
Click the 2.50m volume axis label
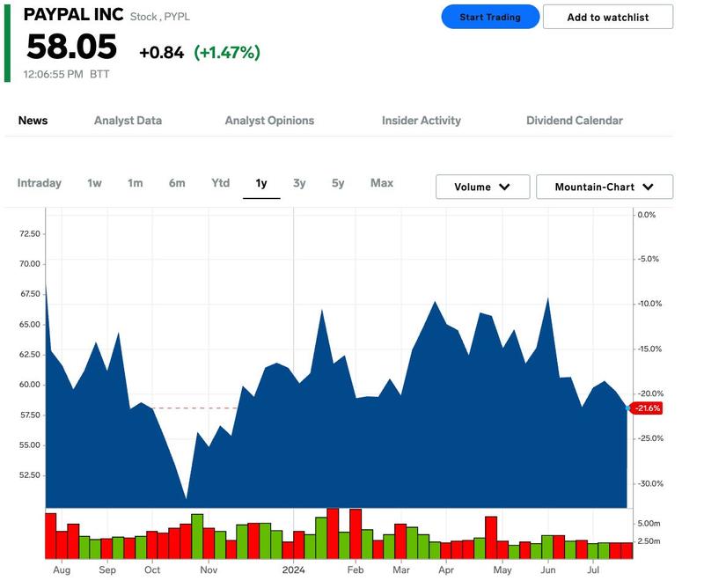click(x=649, y=541)
